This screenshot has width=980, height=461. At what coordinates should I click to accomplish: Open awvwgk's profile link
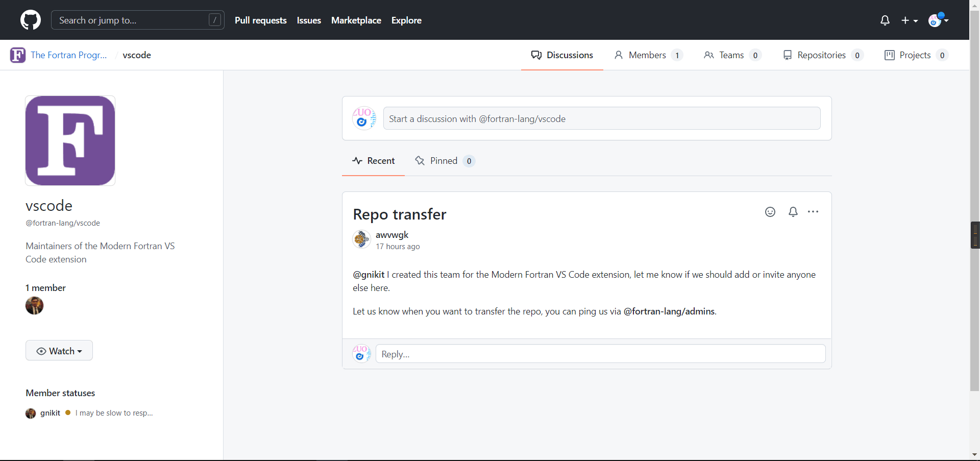coord(392,235)
